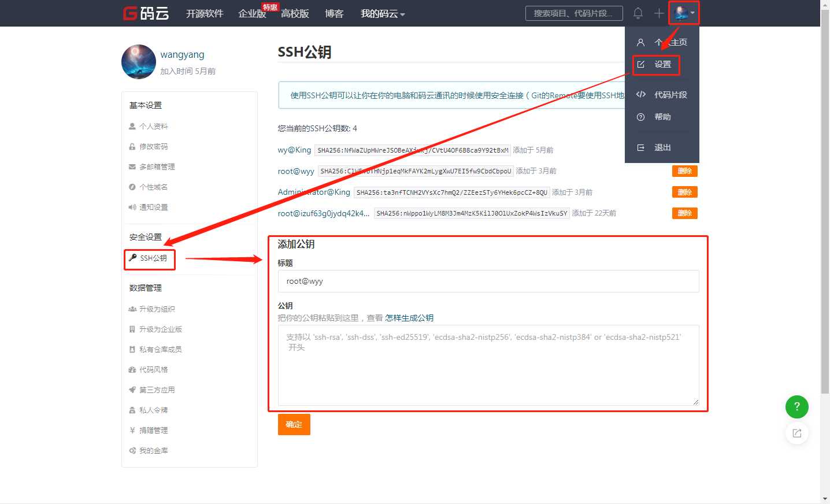This screenshot has height=504, width=830.
Task: Select 退出 in the user menu
Action: coord(662,147)
